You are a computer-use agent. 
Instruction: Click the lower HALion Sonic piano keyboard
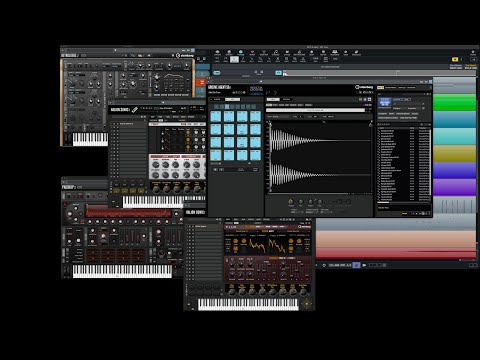(x=248, y=304)
